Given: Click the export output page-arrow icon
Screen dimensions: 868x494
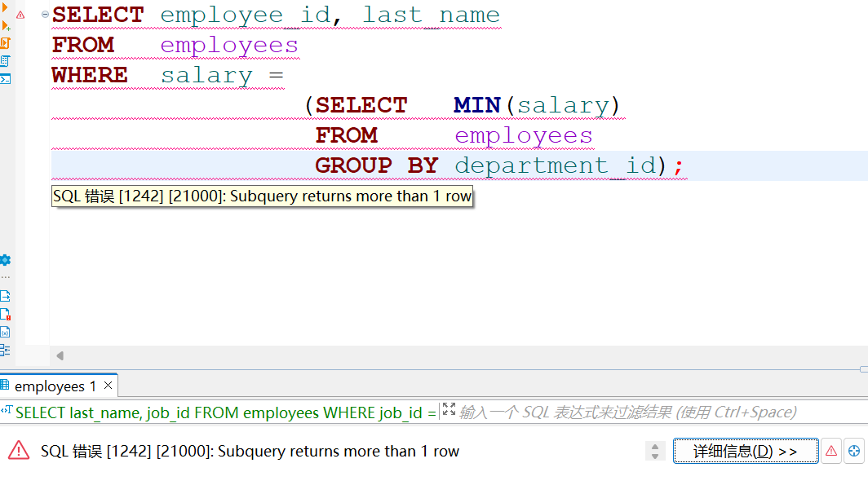Looking at the screenshot, I should pyautogui.click(x=5, y=296).
